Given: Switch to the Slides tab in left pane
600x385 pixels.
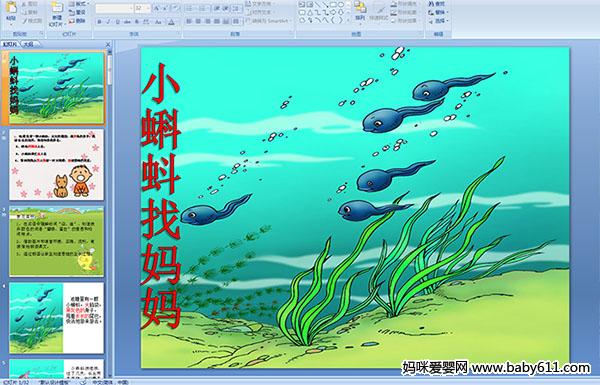Looking at the screenshot, I should click(x=10, y=44).
